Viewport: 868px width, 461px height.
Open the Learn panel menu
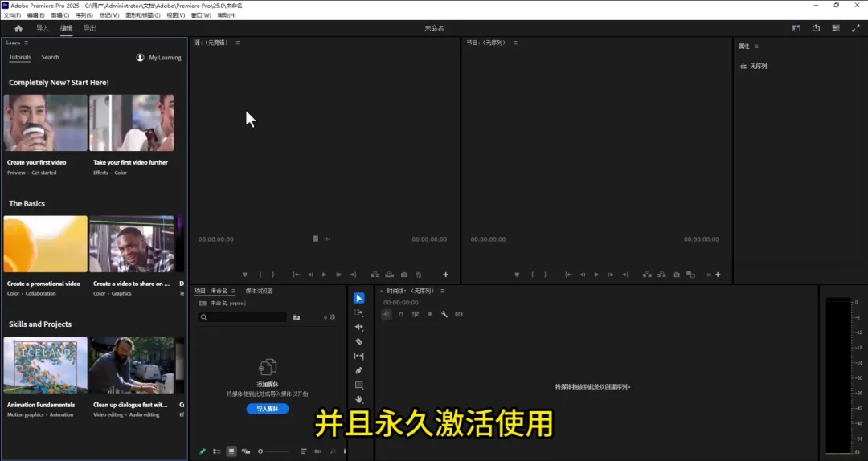(26, 43)
